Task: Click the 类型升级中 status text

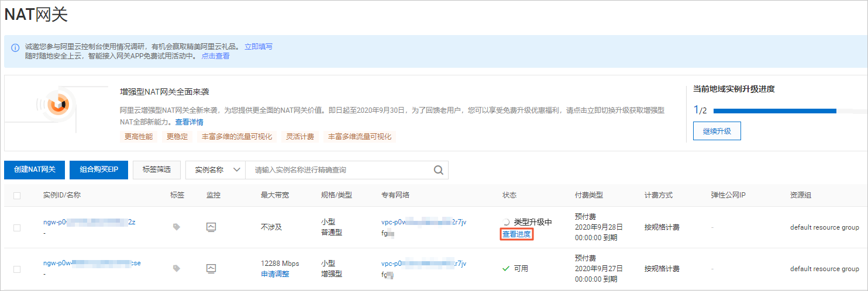Action: tap(533, 223)
